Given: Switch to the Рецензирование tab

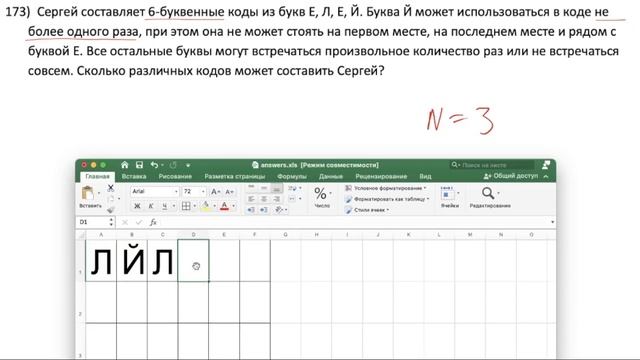Looking at the screenshot, I should click(x=381, y=176).
